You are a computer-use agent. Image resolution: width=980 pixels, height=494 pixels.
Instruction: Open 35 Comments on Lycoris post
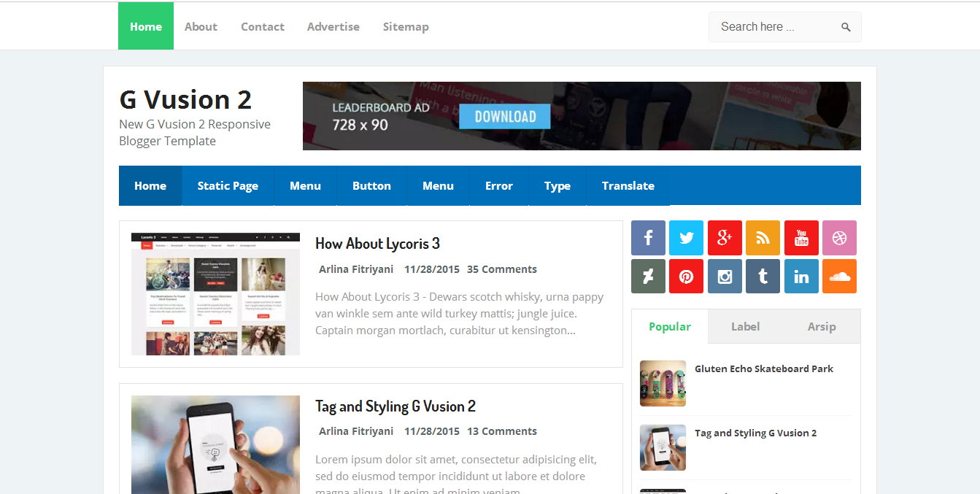coord(502,269)
